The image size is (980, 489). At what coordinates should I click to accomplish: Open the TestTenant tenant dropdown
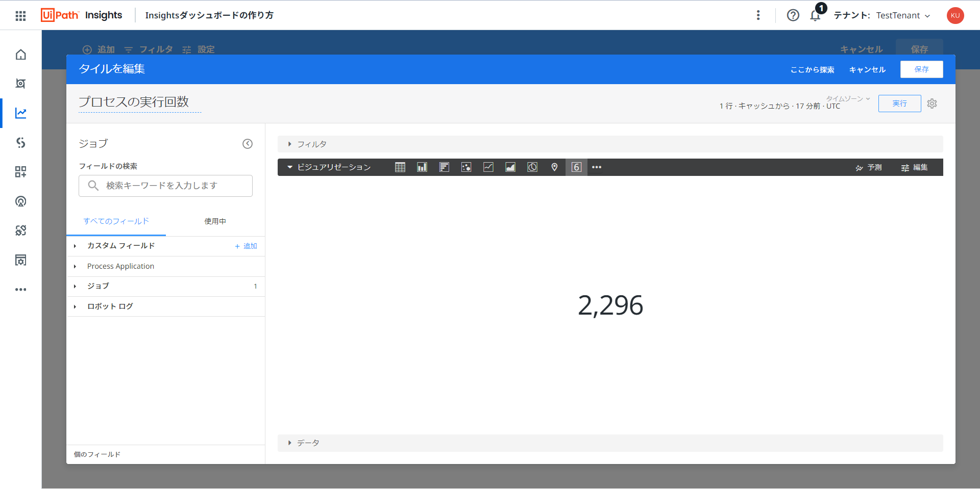pyautogui.click(x=903, y=15)
